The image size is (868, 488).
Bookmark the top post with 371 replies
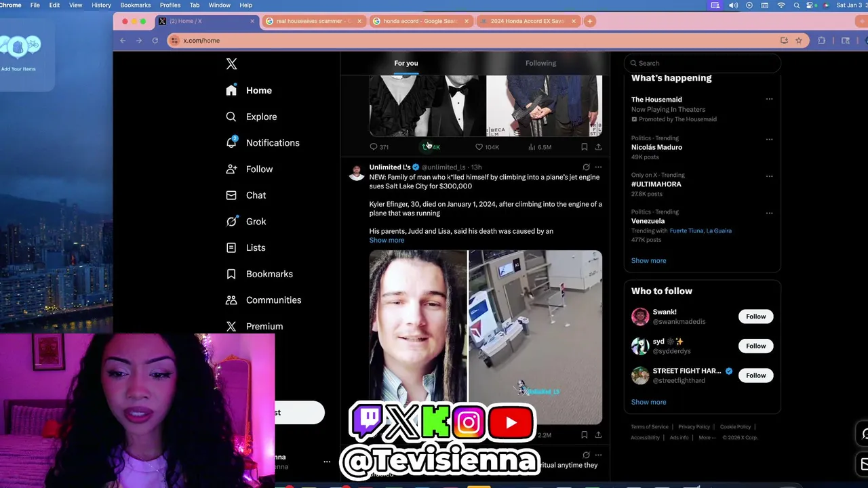coord(584,147)
